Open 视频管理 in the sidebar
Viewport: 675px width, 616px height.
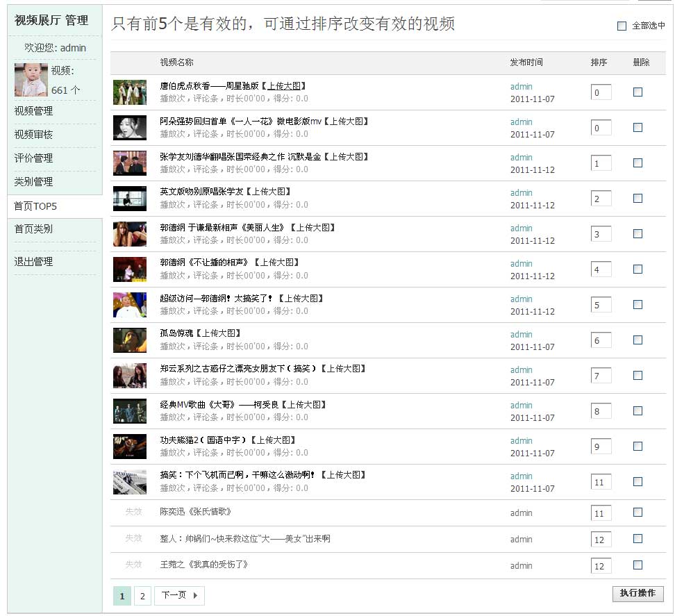pyautogui.click(x=33, y=111)
